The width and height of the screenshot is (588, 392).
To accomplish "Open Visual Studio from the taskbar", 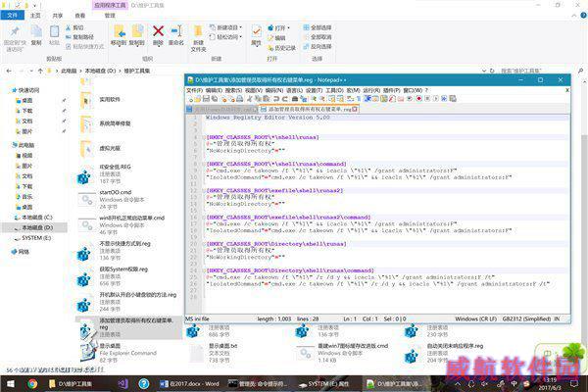I will tap(122, 384).
